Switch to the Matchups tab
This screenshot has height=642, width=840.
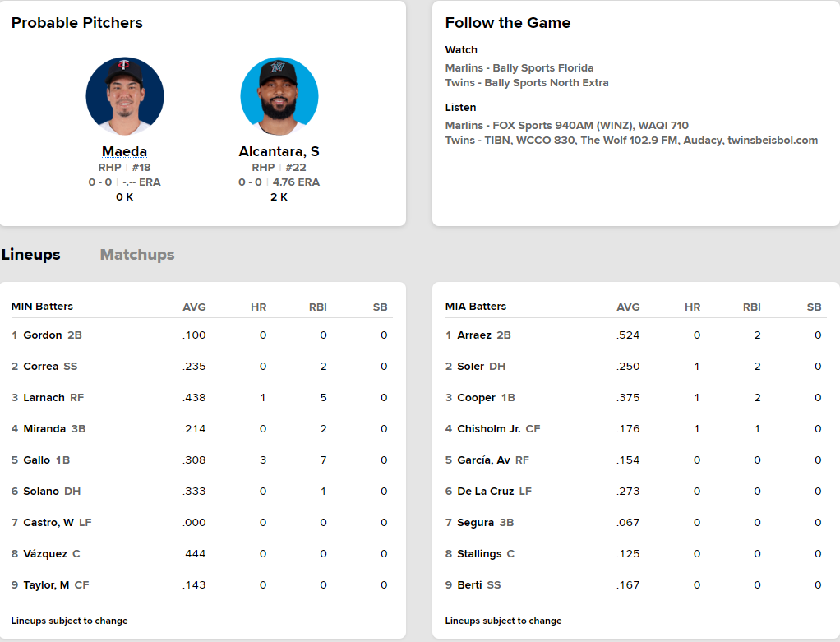137,255
